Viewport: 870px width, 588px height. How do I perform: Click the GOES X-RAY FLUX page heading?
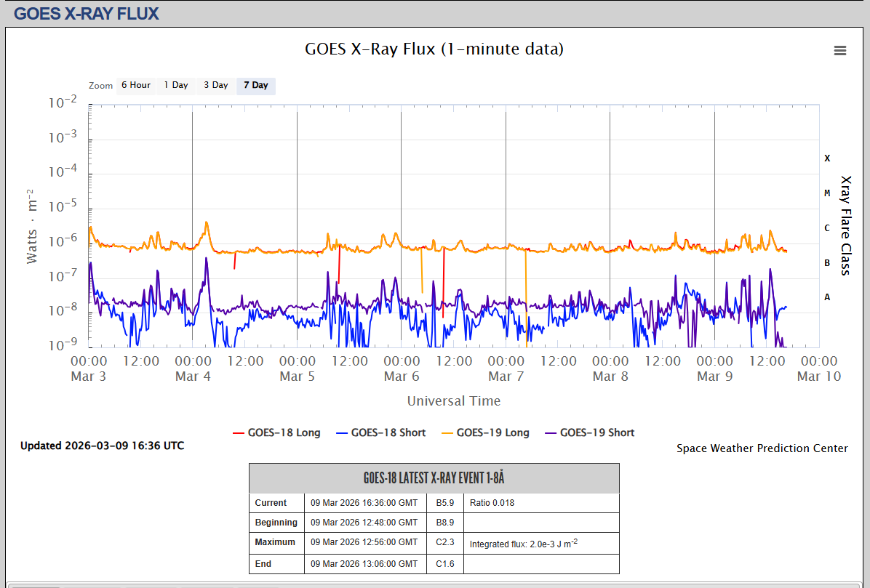[87, 13]
